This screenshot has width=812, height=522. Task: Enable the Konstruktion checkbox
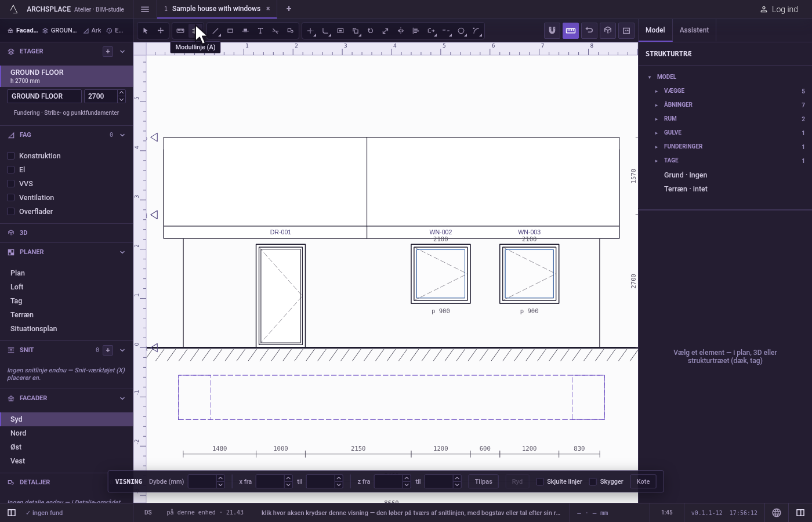[11, 156]
